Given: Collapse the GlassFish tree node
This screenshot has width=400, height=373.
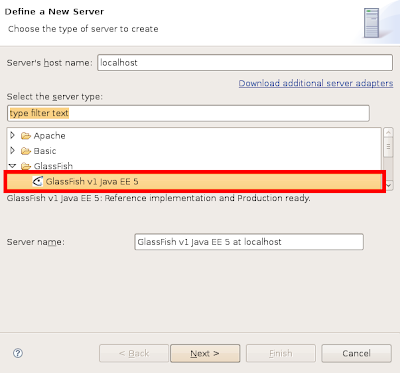Looking at the screenshot, I should click(13, 165).
